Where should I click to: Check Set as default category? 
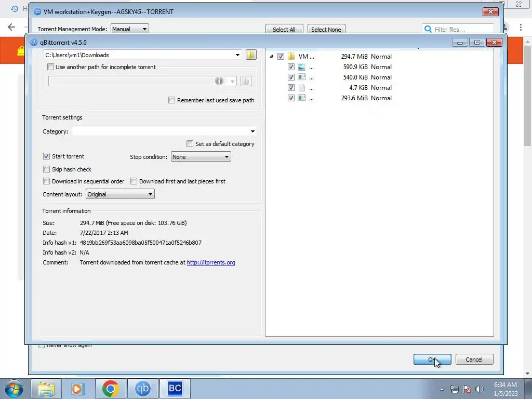[x=190, y=144]
